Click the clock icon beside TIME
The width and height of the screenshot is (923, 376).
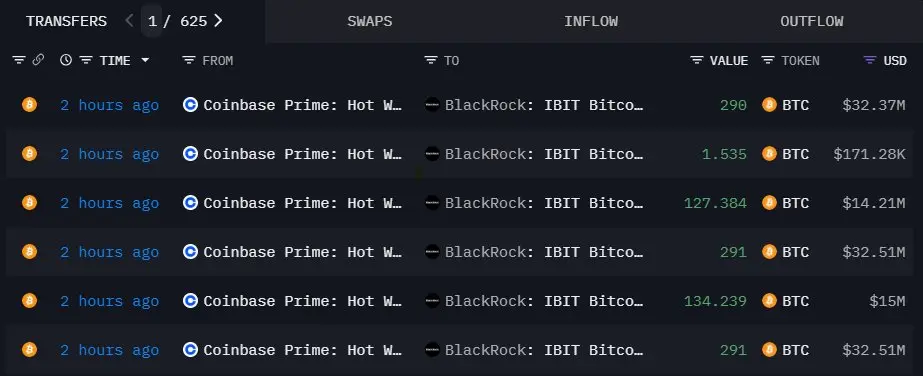(66, 60)
